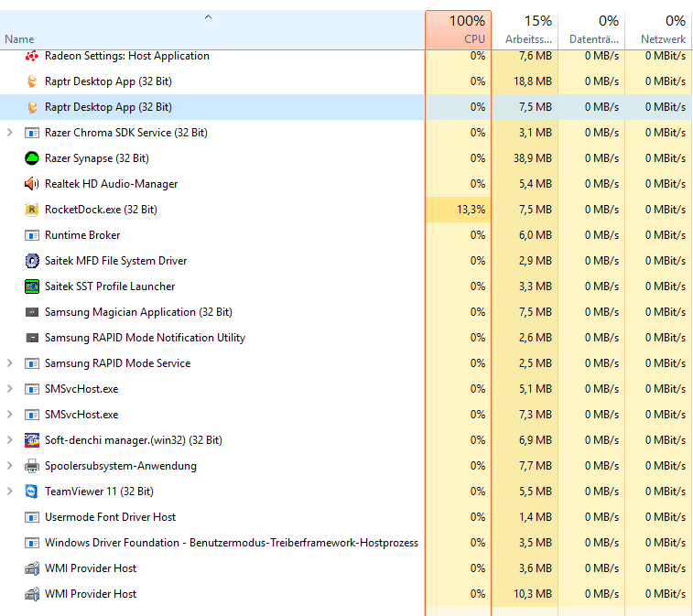Screen dimensions: 693x616
Task: Select the Radeon Settings: Host Application name
Action: click(127, 56)
